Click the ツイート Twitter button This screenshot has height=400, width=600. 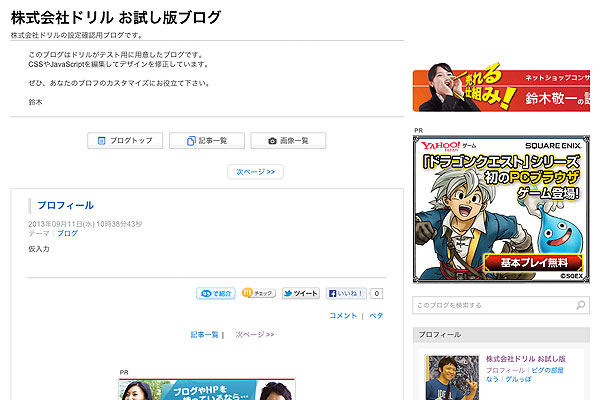tap(301, 293)
